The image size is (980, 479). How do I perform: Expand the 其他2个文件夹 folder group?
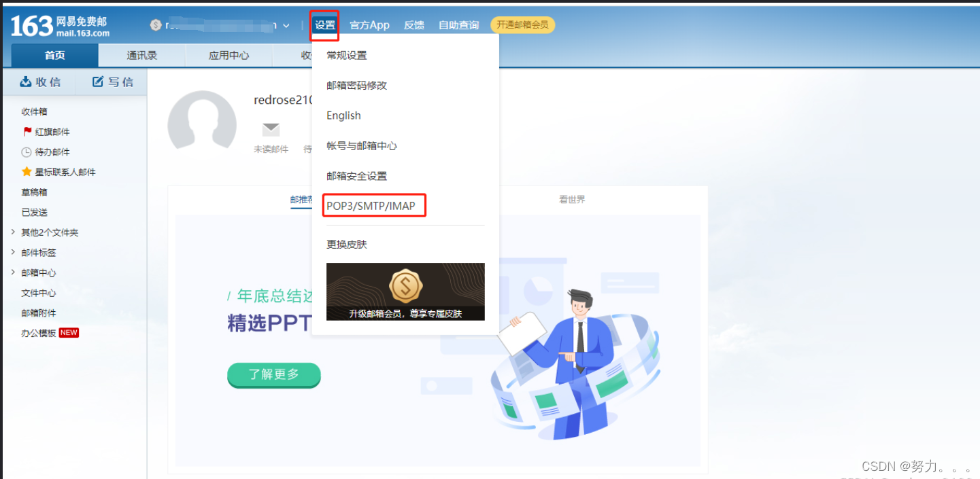12,232
